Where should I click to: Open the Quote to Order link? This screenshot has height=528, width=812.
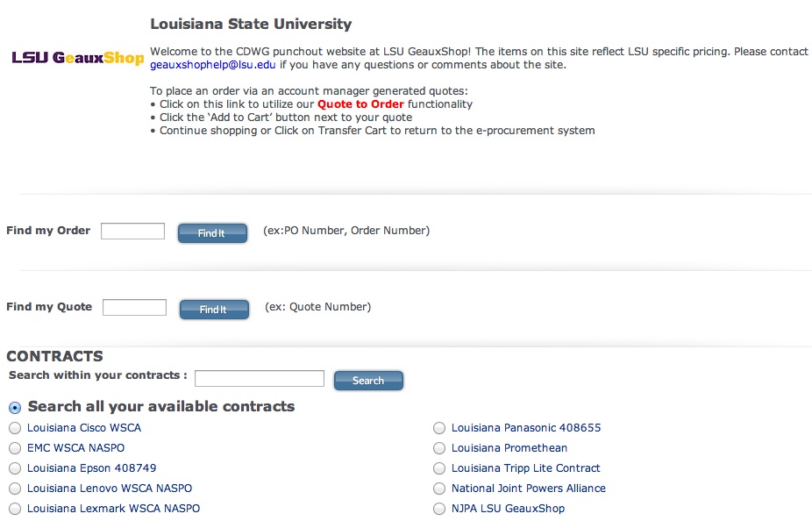360,104
